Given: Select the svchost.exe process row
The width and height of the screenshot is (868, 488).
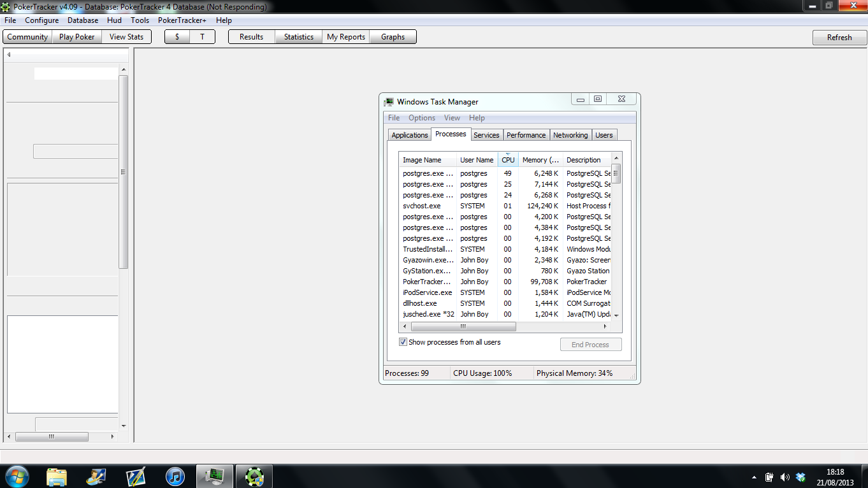Looking at the screenshot, I should [x=505, y=206].
